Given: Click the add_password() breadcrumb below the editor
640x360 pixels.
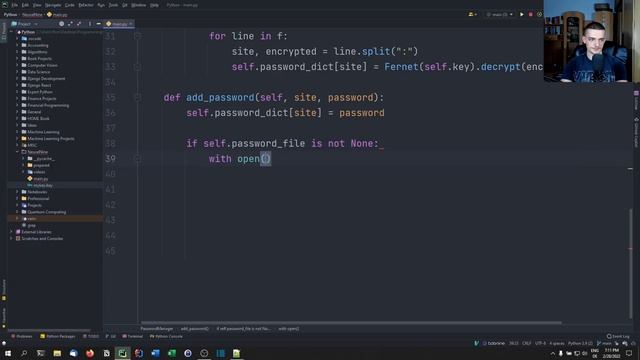Looking at the screenshot, I should click(195, 329).
